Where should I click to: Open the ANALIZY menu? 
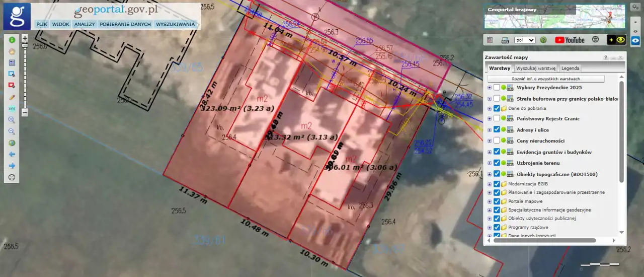[x=85, y=24]
